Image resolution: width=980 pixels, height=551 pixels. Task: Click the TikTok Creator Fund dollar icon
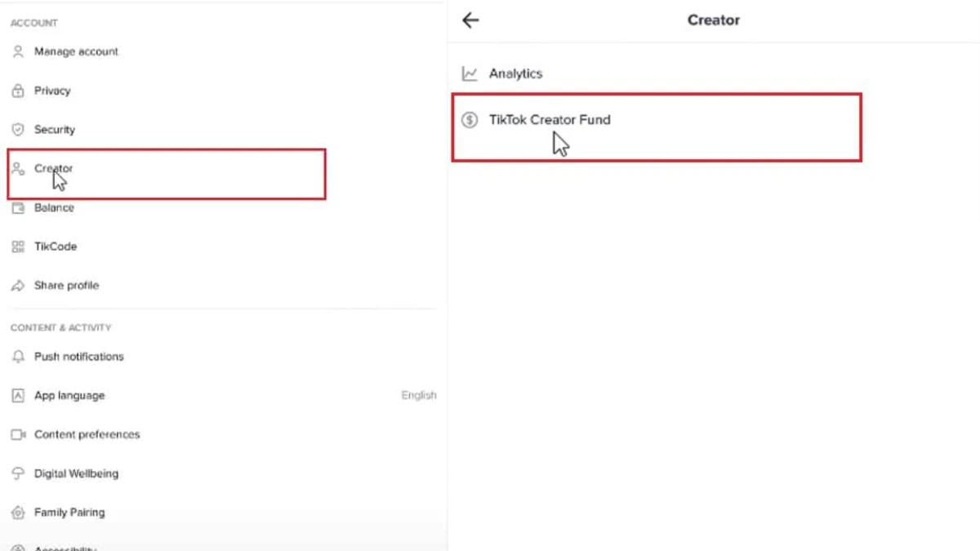(x=470, y=120)
